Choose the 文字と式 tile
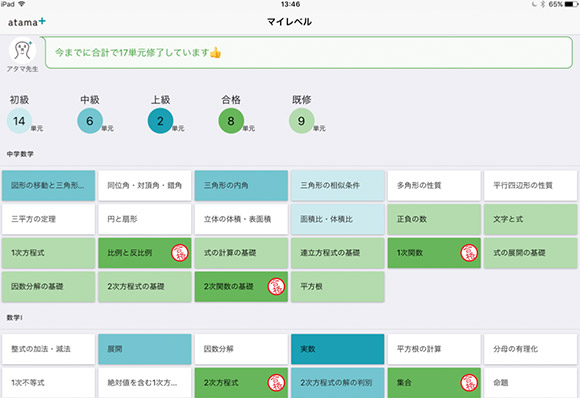 coord(530,219)
